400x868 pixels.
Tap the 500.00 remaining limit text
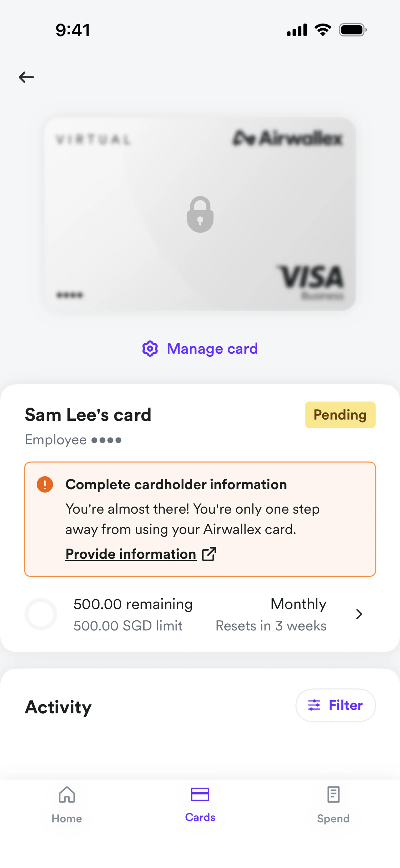(133, 604)
